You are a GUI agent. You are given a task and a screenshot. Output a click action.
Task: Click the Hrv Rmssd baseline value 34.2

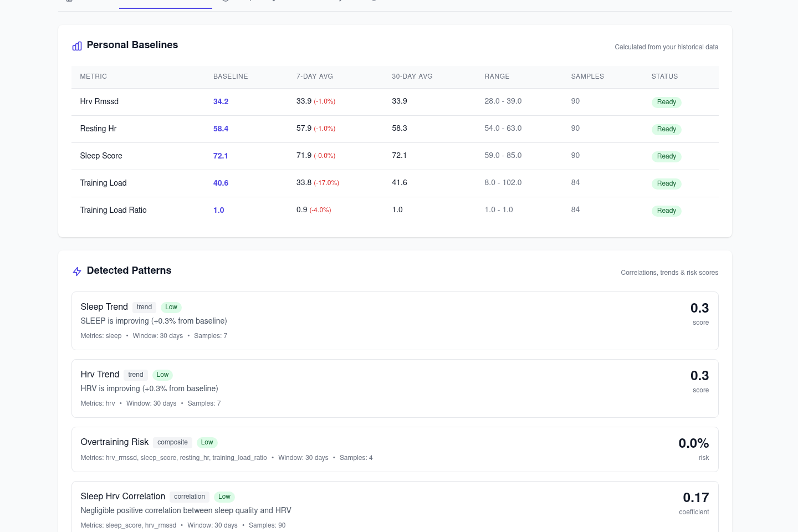(221, 101)
